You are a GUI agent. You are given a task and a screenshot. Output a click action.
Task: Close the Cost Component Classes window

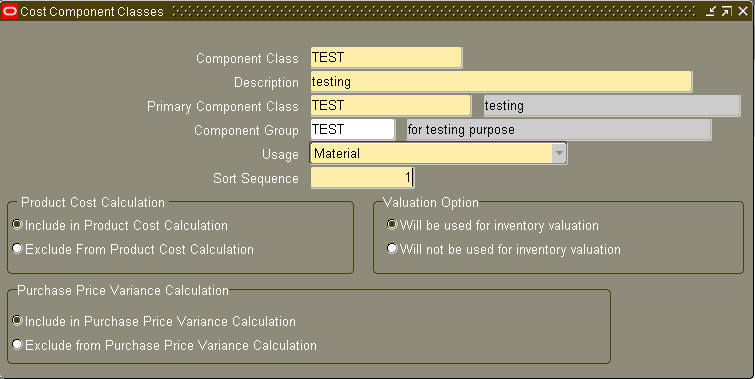point(743,11)
